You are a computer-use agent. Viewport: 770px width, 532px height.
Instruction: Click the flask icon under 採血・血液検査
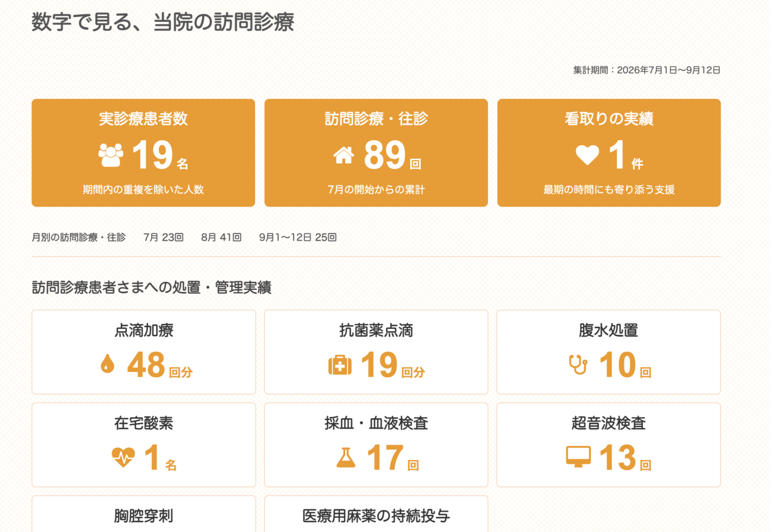click(x=346, y=457)
